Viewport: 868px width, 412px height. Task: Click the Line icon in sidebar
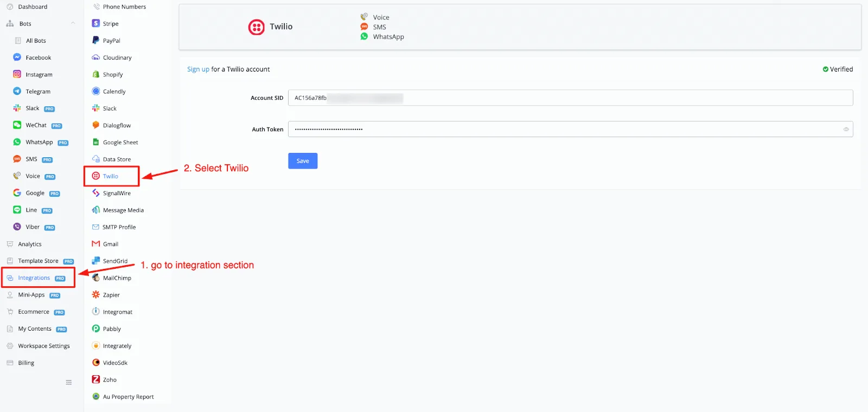point(17,210)
